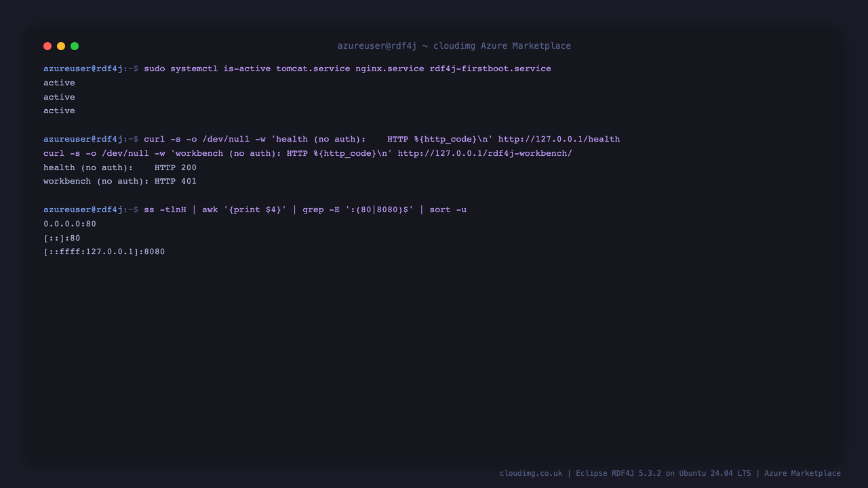Viewport: 868px width, 488px height.
Task: Click the second 'active' output line
Action: click(59, 97)
